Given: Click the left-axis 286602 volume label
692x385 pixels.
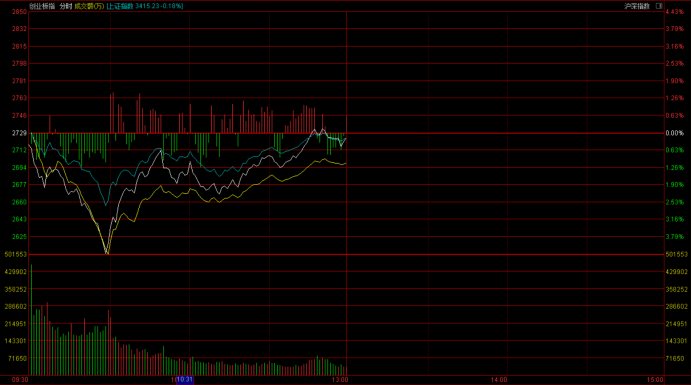Looking at the screenshot, I should point(16,306).
